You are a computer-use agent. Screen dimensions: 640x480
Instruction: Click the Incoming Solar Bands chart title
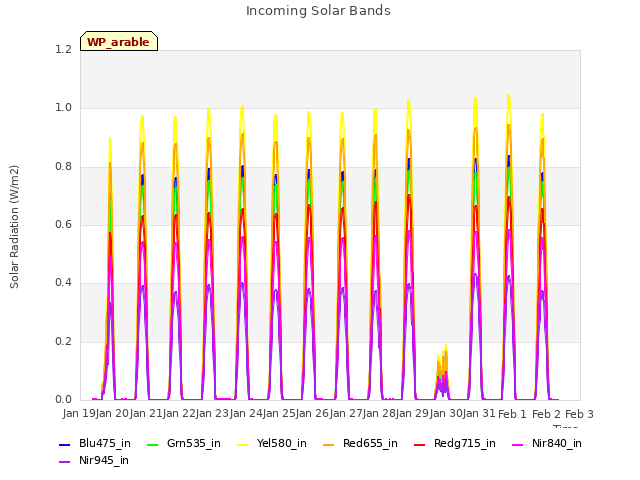pos(318,11)
